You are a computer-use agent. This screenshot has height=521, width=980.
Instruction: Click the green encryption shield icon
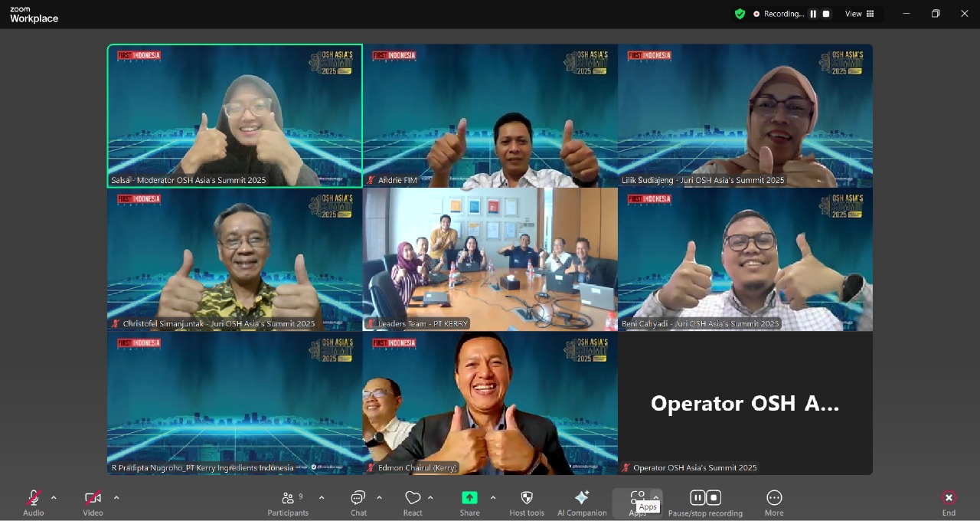(740, 14)
